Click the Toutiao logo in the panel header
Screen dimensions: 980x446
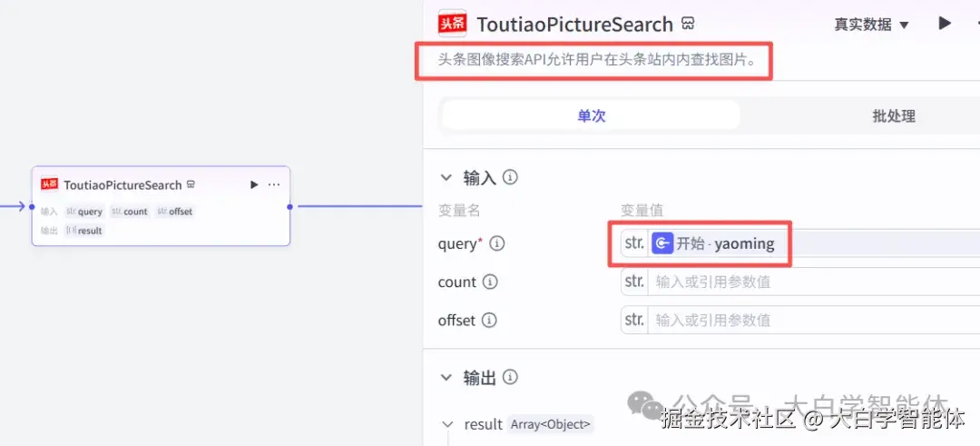pos(452,24)
